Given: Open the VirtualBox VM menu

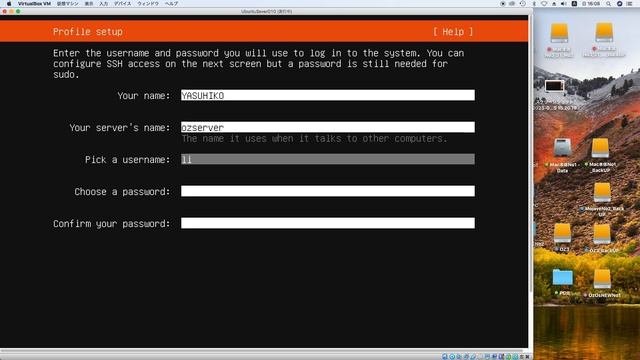Looking at the screenshot, I should (x=34, y=3).
